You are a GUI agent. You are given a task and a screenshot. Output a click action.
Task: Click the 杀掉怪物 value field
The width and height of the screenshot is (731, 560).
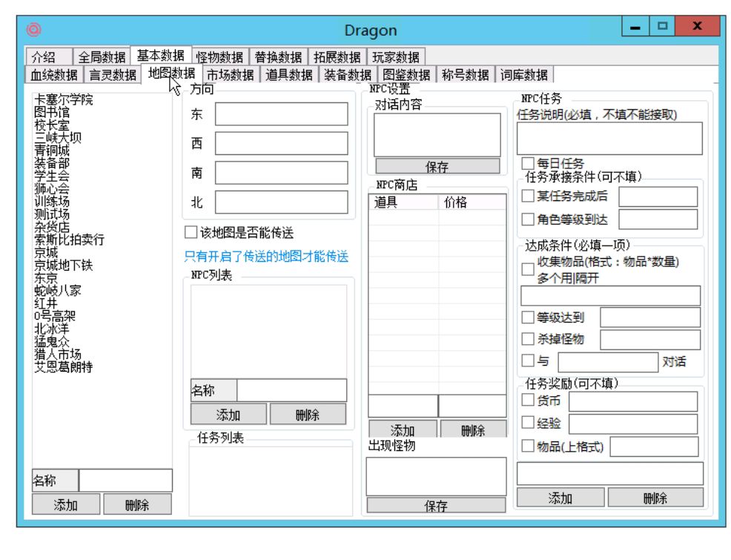click(650, 340)
